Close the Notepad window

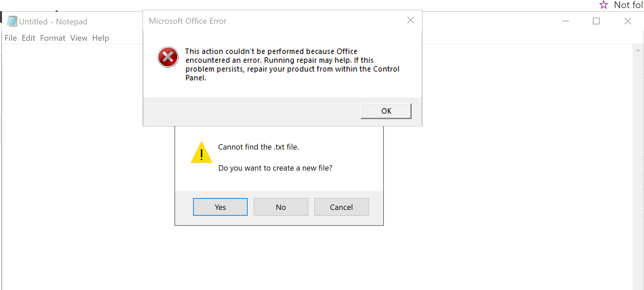[627, 21]
